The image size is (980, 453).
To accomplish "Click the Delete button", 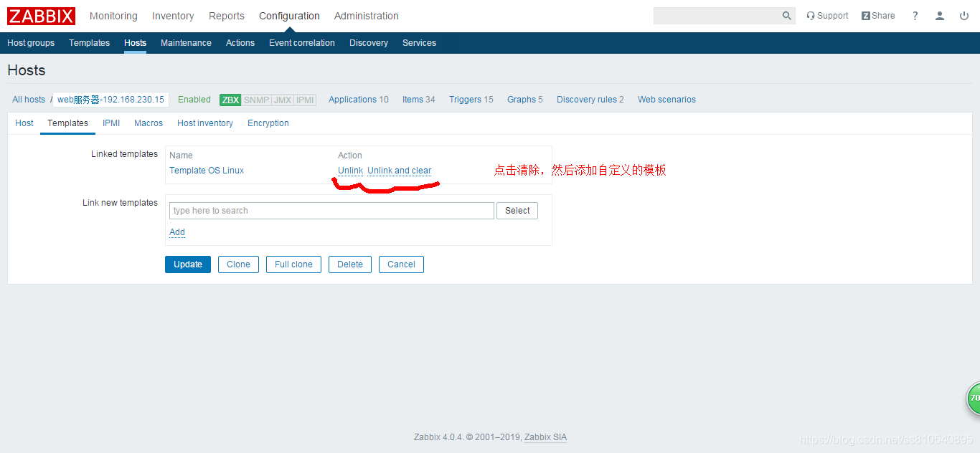I will pyautogui.click(x=350, y=264).
